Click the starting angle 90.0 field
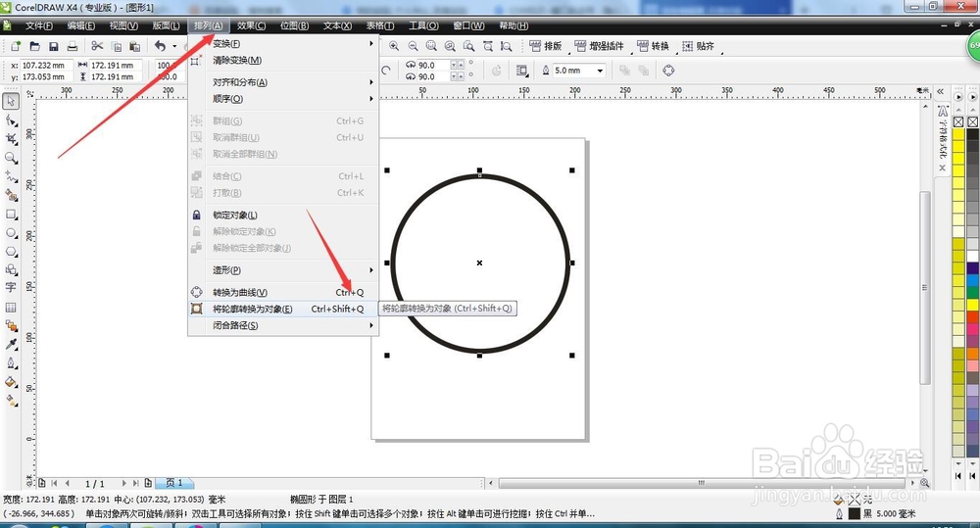The image size is (980, 528). (x=434, y=65)
